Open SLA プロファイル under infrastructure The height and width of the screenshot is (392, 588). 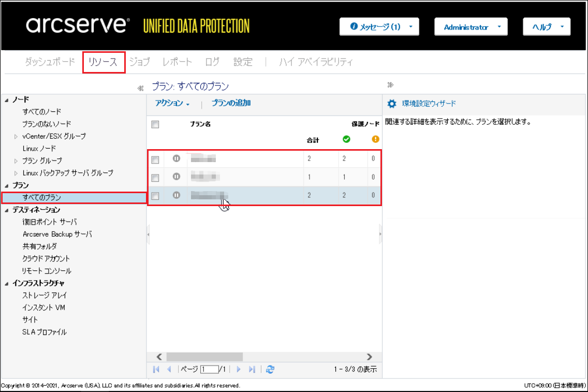coord(44,332)
